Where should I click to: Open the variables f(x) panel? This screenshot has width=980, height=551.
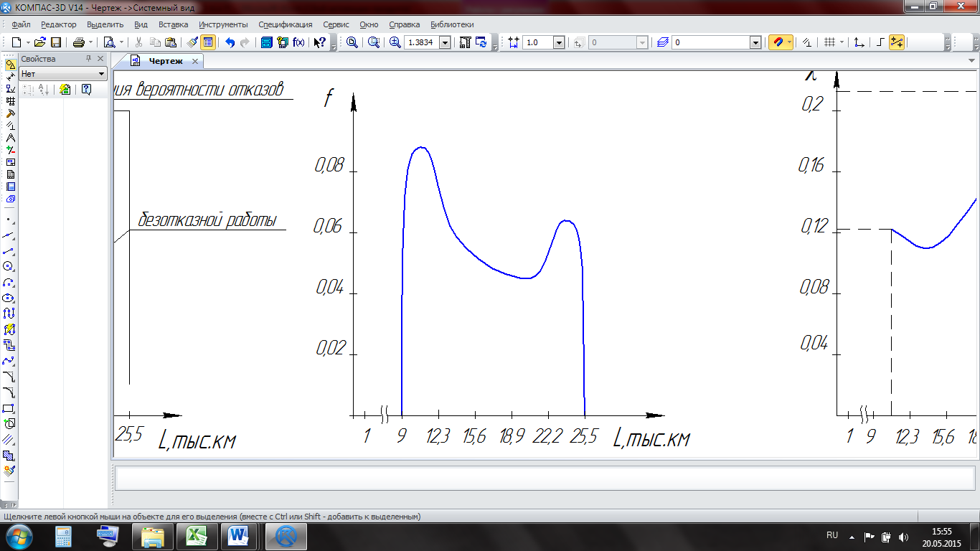[299, 42]
